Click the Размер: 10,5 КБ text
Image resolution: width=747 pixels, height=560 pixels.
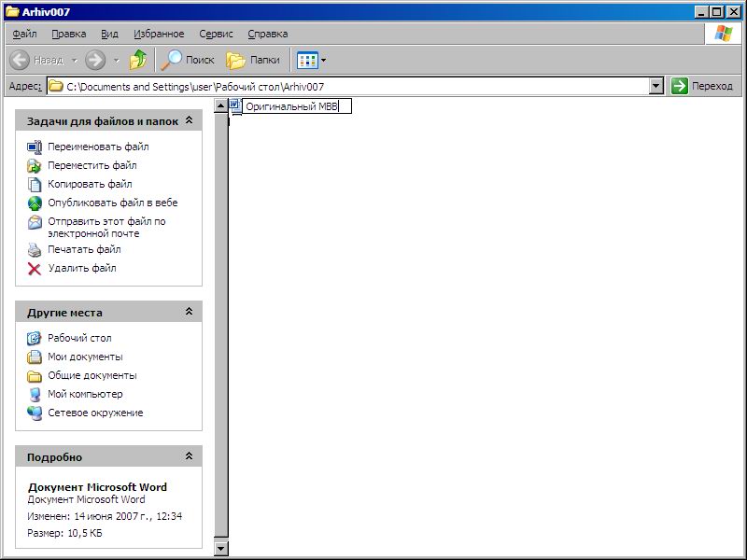(x=64, y=533)
